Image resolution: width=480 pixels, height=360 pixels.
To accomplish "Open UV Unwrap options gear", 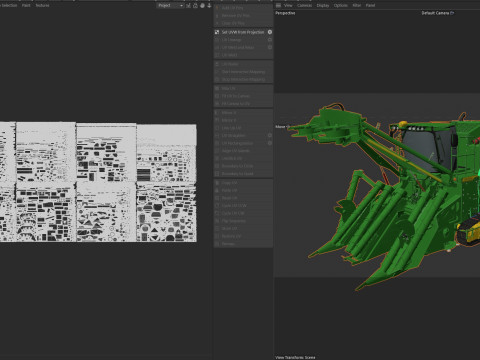I will (x=270, y=40).
